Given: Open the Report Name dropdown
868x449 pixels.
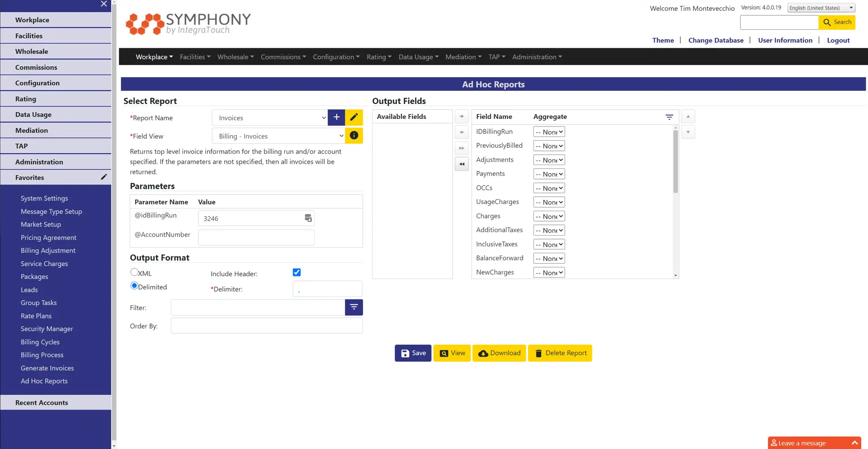Looking at the screenshot, I should pos(270,118).
